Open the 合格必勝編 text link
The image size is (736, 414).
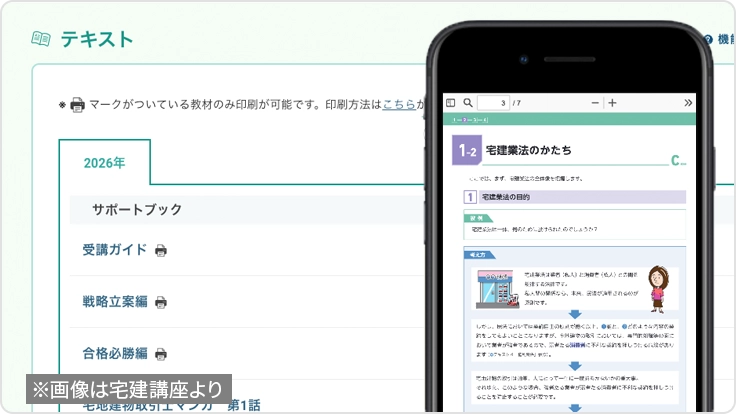point(115,353)
